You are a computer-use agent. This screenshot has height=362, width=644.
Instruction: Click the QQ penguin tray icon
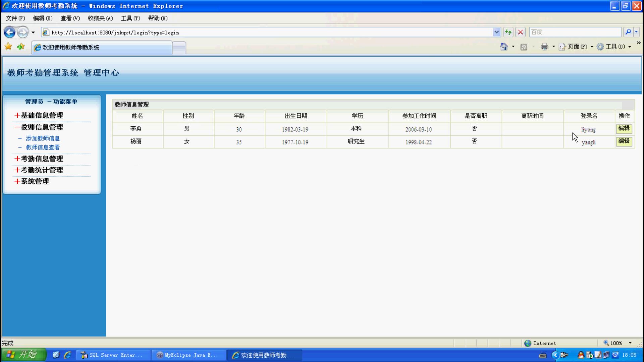point(581,355)
